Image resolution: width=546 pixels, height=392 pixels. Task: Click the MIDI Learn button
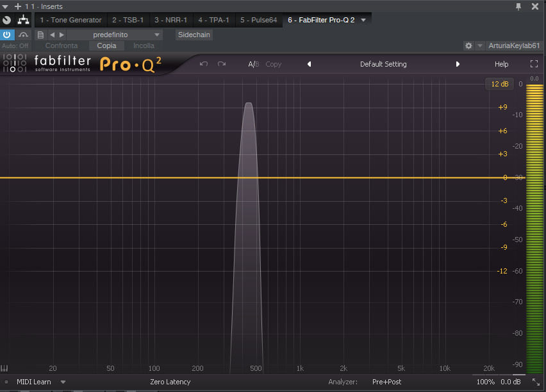click(x=34, y=382)
